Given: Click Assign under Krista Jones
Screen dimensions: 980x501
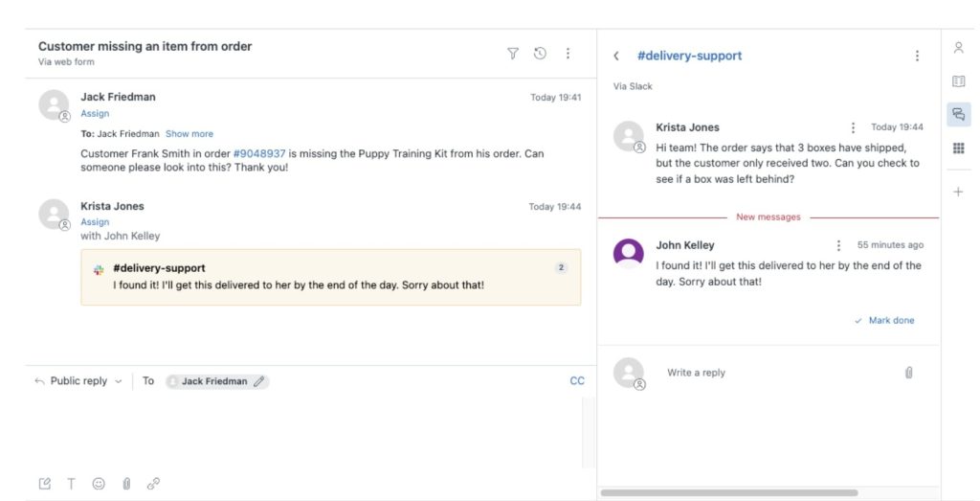Looking at the screenshot, I should (95, 222).
